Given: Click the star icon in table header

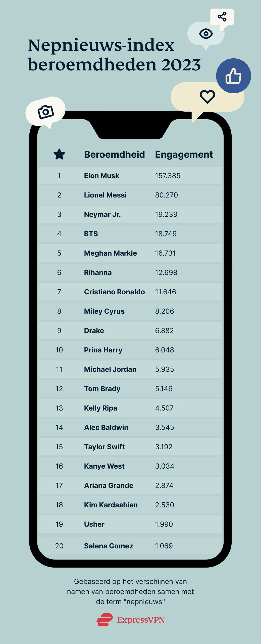Looking at the screenshot, I should click(x=59, y=154).
